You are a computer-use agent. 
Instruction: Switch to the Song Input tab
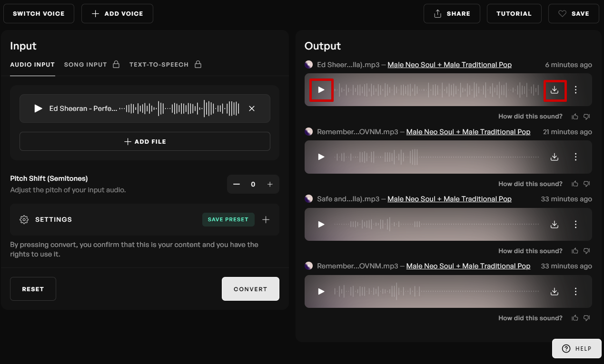click(x=86, y=64)
